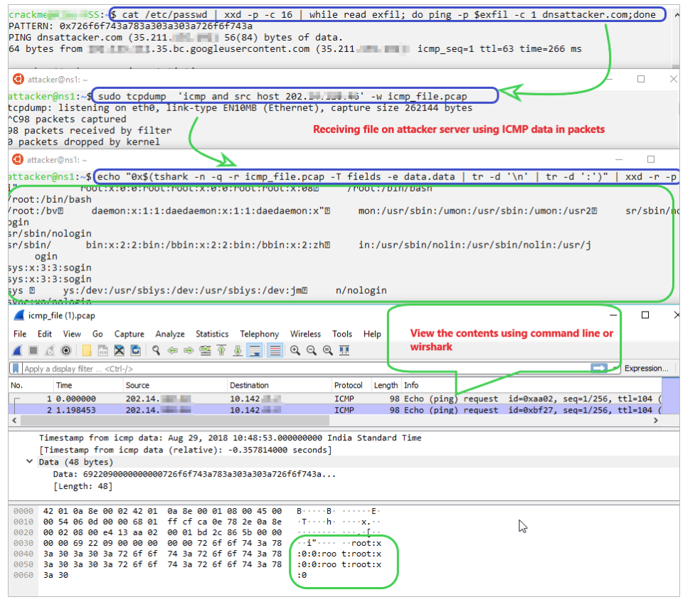The image size is (700, 602).
Task: Select the [Length: 48] detail line
Action: coord(83,486)
